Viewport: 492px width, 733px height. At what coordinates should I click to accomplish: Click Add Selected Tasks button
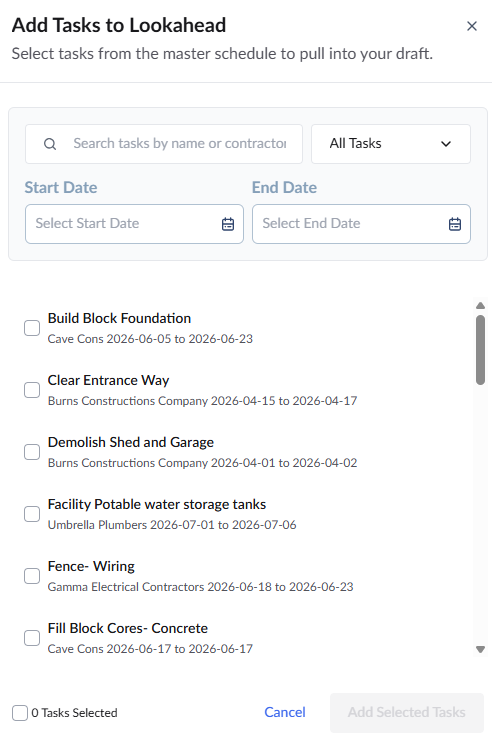click(407, 712)
